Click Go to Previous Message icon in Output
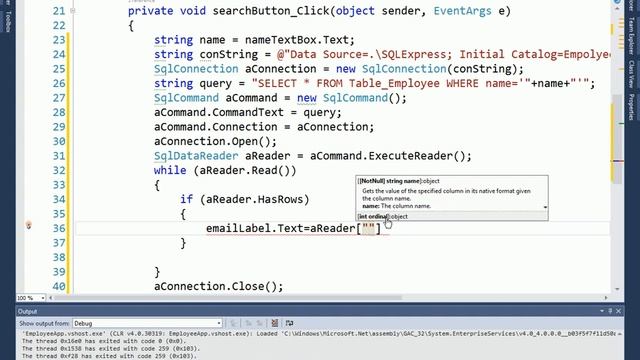This screenshot has width=640, height=360. [x=248, y=323]
